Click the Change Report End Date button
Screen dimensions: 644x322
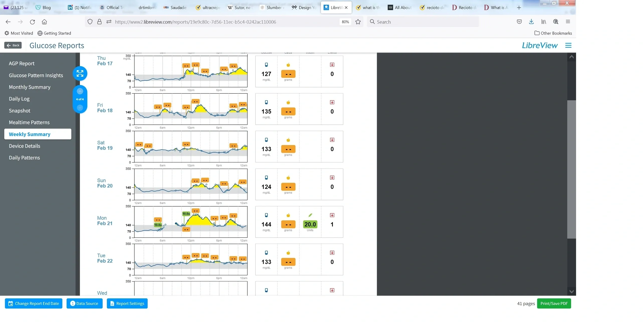pos(34,303)
